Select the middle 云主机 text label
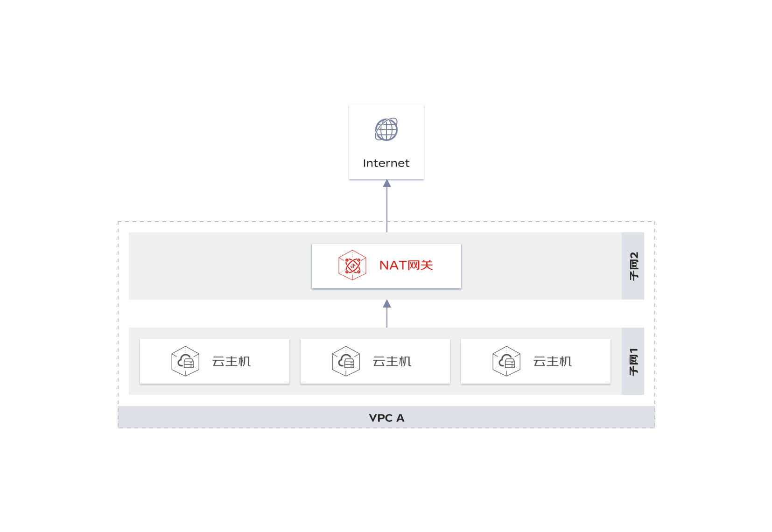 392,361
